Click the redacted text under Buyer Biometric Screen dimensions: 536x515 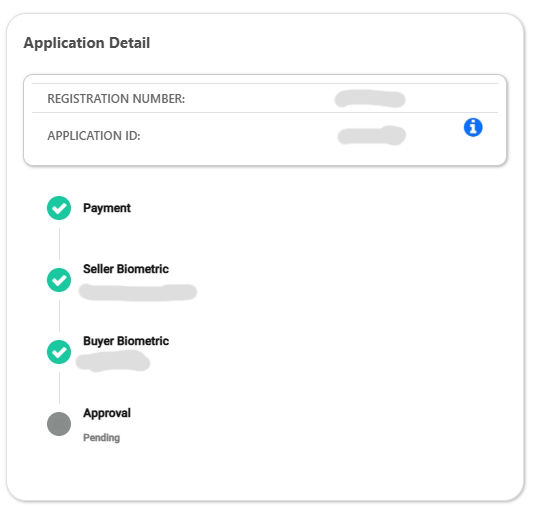pyautogui.click(x=113, y=362)
